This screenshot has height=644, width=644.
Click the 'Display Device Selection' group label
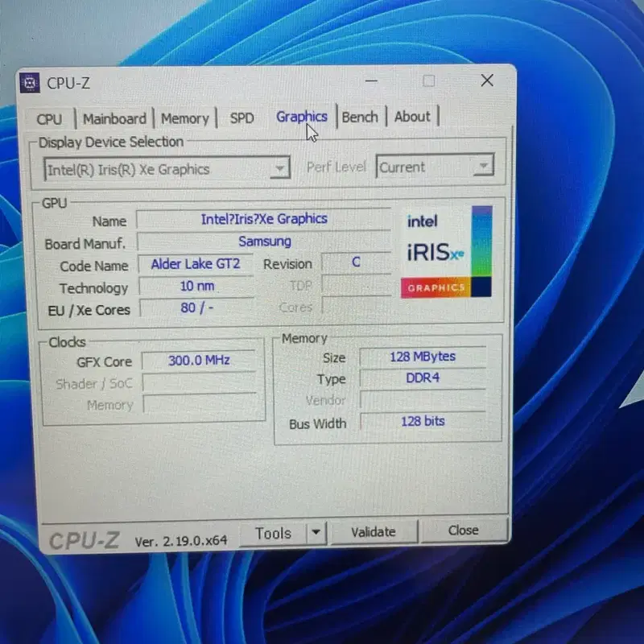[x=111, y=142]
